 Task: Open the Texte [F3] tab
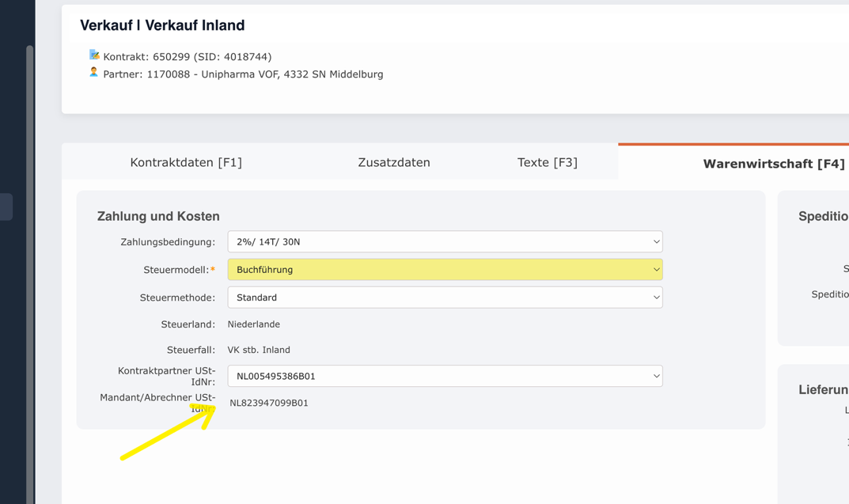(x=548, y=161)
